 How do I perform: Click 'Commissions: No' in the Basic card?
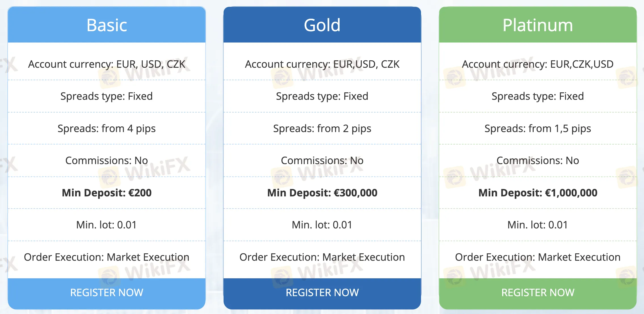pos(107,161)
